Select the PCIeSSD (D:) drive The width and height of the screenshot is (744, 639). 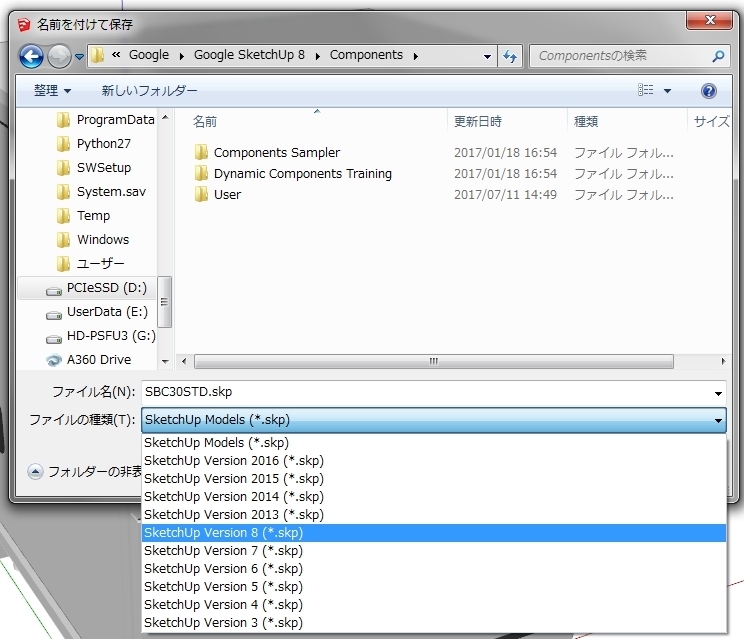(87, 288)
